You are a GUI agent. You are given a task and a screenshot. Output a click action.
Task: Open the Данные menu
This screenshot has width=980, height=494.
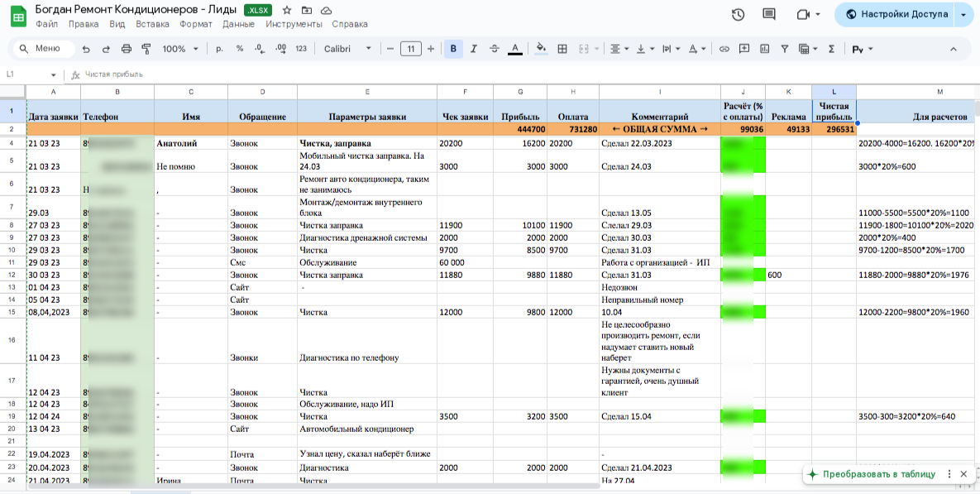[238, 24]
